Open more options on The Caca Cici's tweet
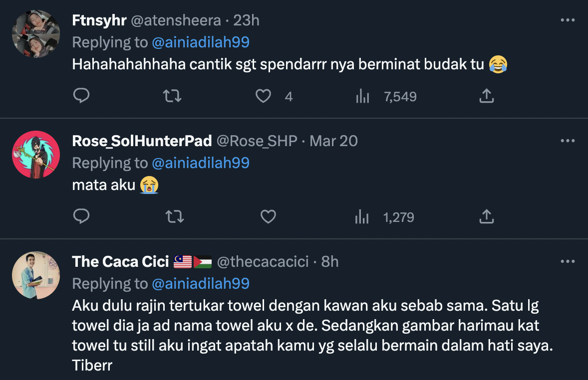The width and height of the screenshot is (588, 380). [568, 262]
